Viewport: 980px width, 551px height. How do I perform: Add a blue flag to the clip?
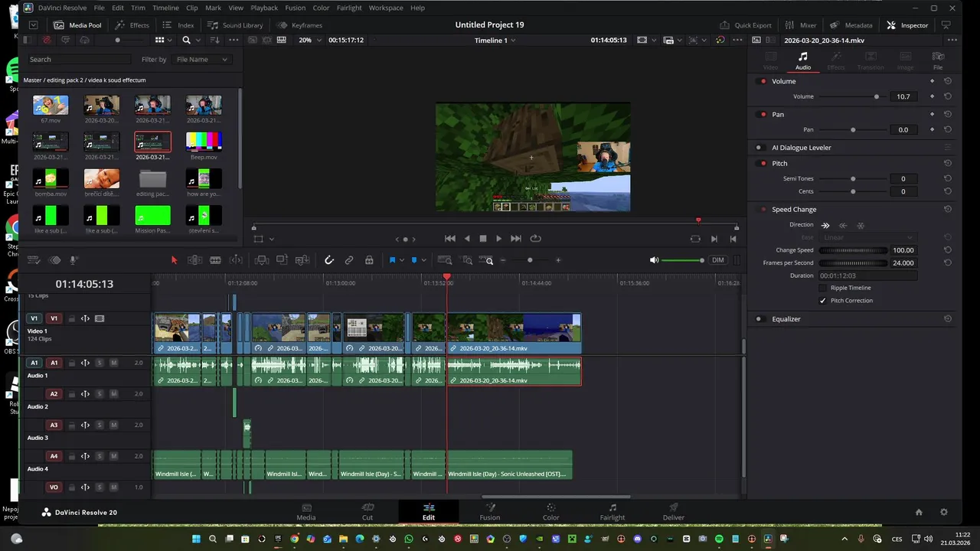[392, 260]
